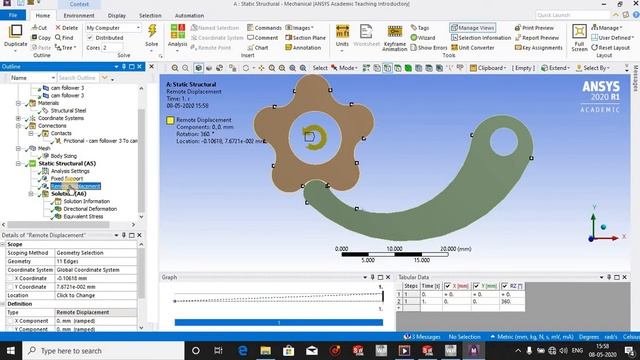The width and height of the screenshot is (640, 360).
Task: Expand the Solution (A6) tree node
Action: [x=31, y=194]
